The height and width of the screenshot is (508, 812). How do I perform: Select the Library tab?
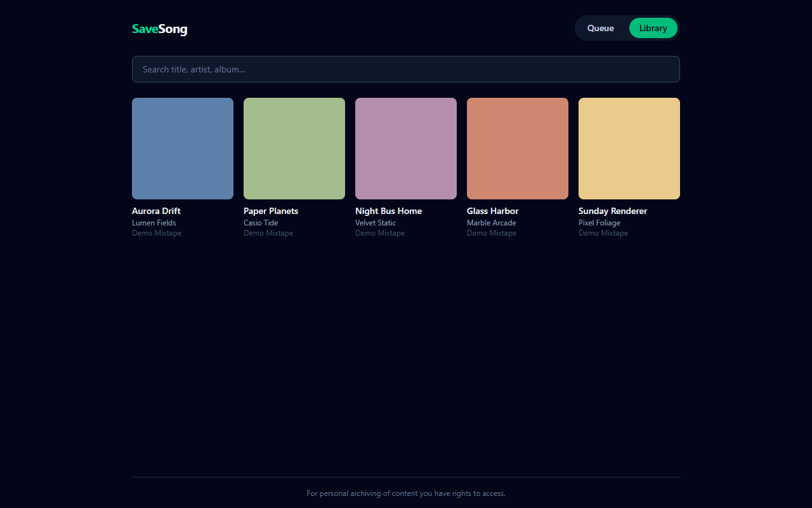tap(653, 28)
